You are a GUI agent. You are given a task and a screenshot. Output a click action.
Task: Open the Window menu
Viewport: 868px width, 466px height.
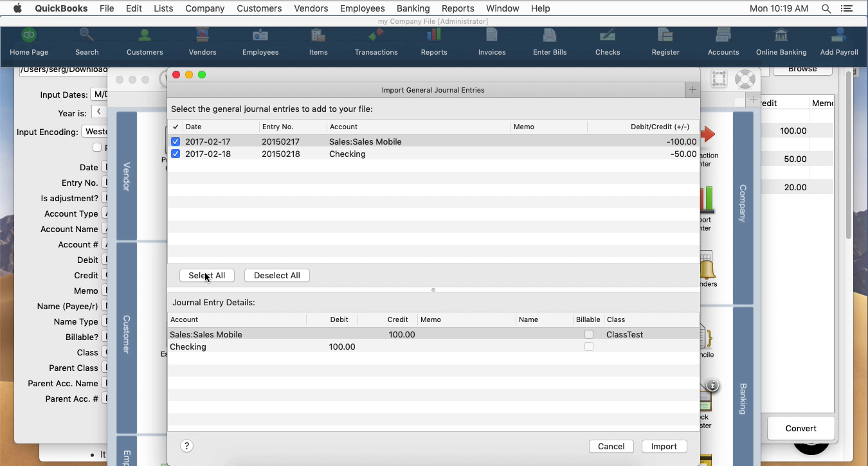pos(502,8)
